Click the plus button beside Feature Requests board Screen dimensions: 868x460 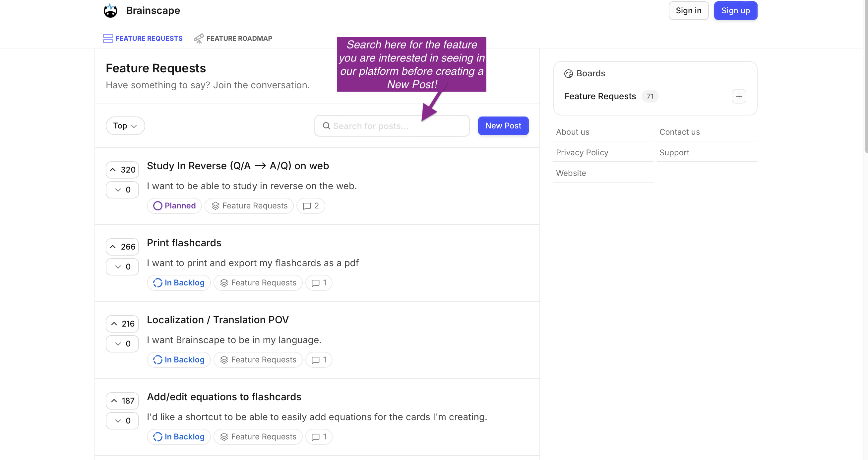739,97
